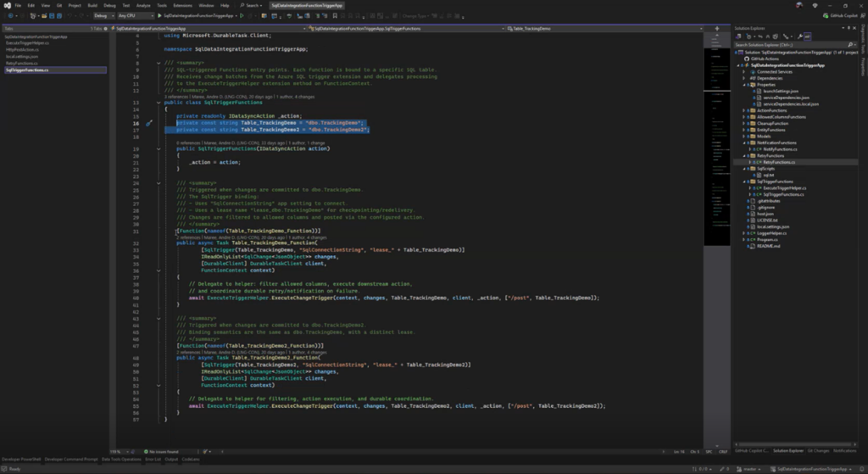Open the Output tab at bottom
868x474 pixels.
click(x=171, y=459)
